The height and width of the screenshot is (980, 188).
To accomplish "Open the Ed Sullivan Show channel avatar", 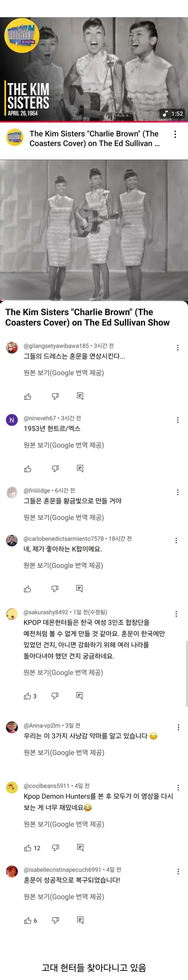I will point(15,138).
